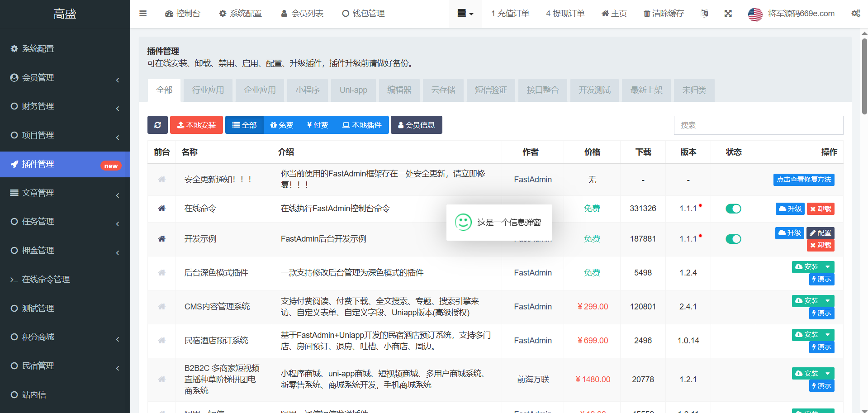Click the language translate icon in top bar
This screenshot has width=868, height=413.
[704, 14]
